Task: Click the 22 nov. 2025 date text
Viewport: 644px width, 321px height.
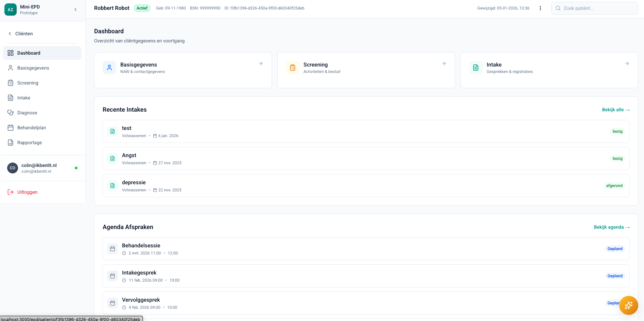Action: tap(170, 190)
